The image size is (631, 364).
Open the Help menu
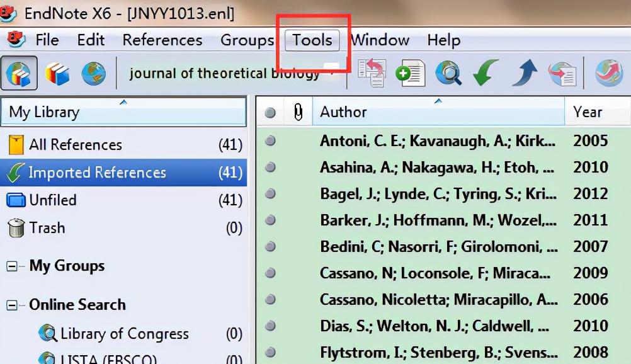(443, 40)
